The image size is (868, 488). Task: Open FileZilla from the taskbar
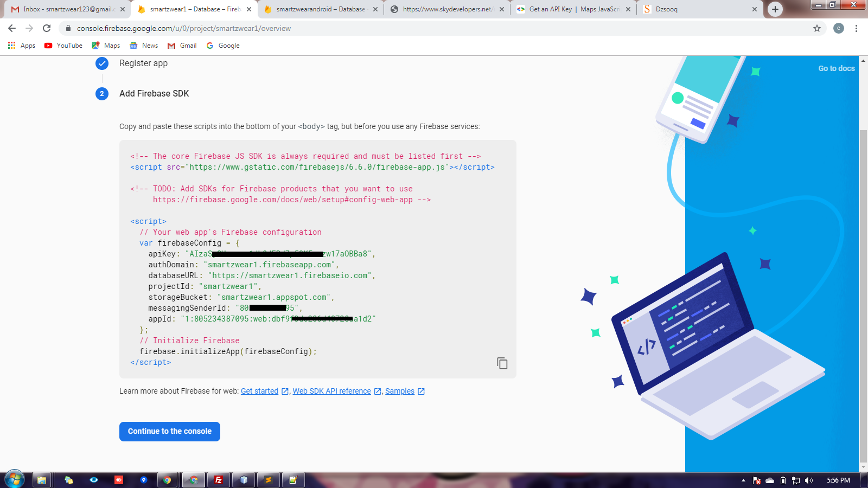[219, 480]
